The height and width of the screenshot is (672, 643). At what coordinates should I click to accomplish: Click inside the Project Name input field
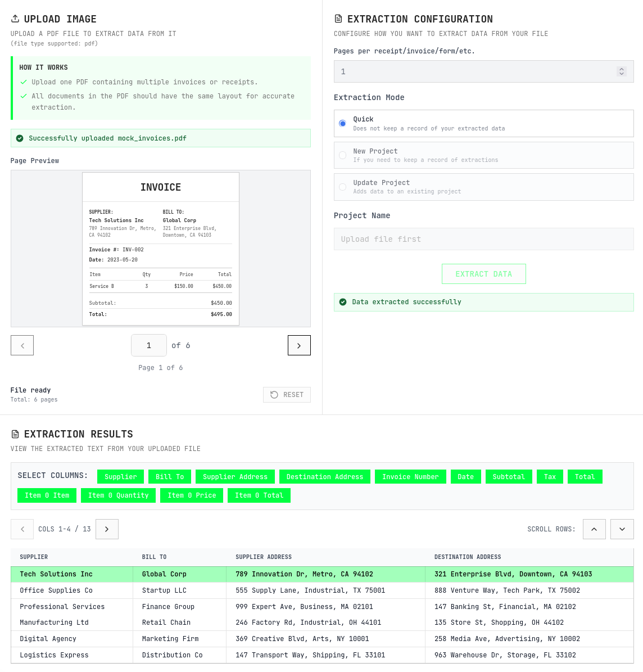483,239
